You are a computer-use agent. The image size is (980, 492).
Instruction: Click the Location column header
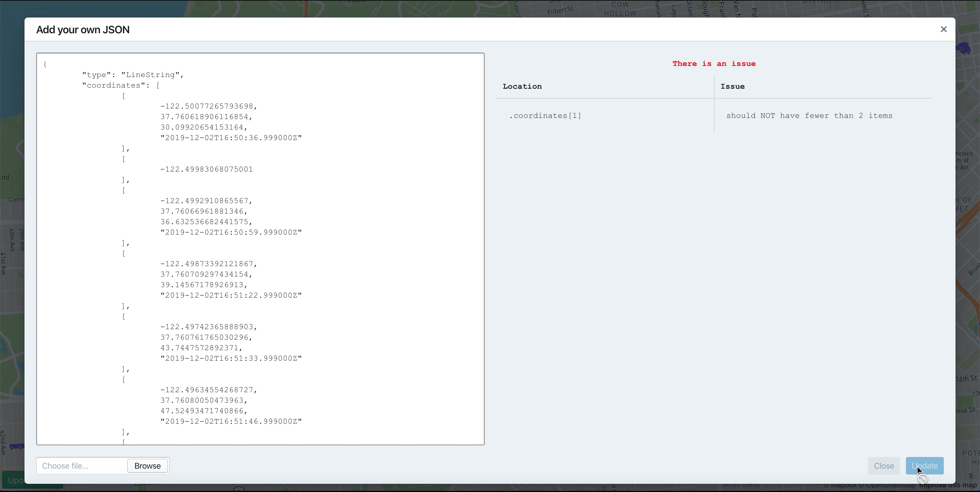coord(522,86)
